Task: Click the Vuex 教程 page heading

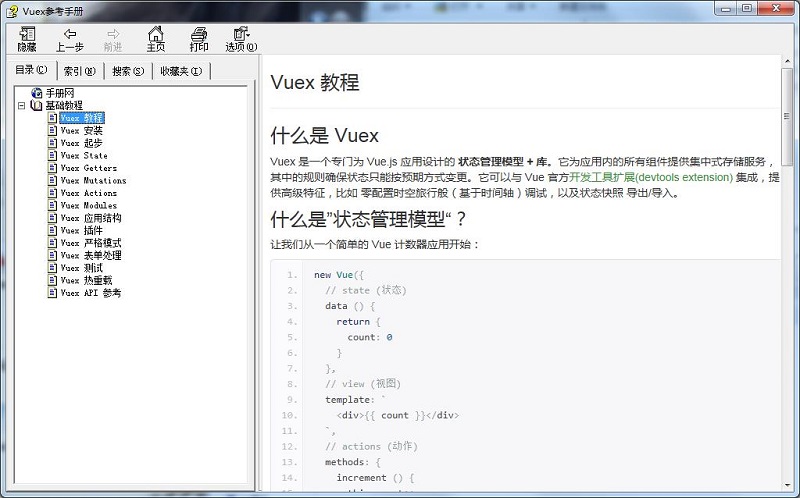Action: point(315,82)
